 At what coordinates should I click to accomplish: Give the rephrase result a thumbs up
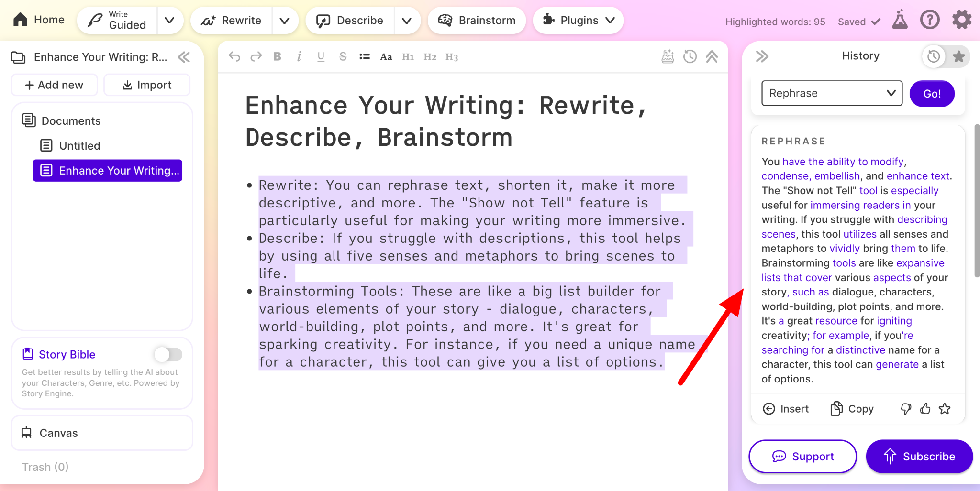(925, 409)
